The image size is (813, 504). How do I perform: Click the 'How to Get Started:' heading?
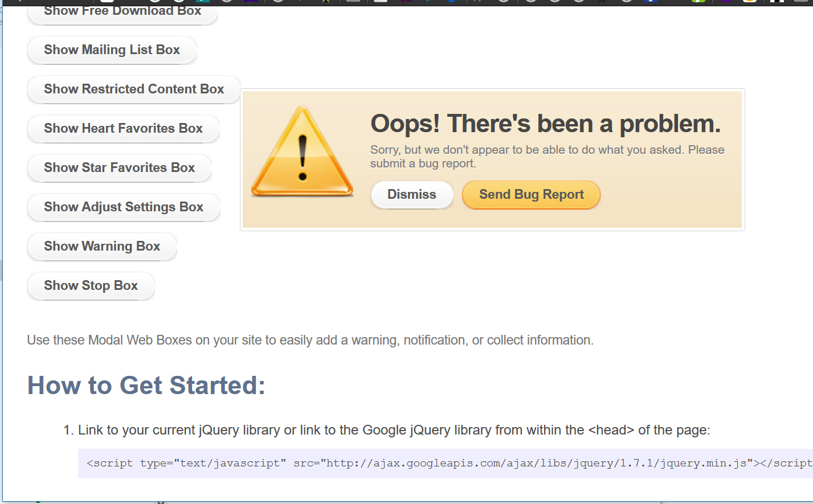pyautogui.click(x=146, y=386)
